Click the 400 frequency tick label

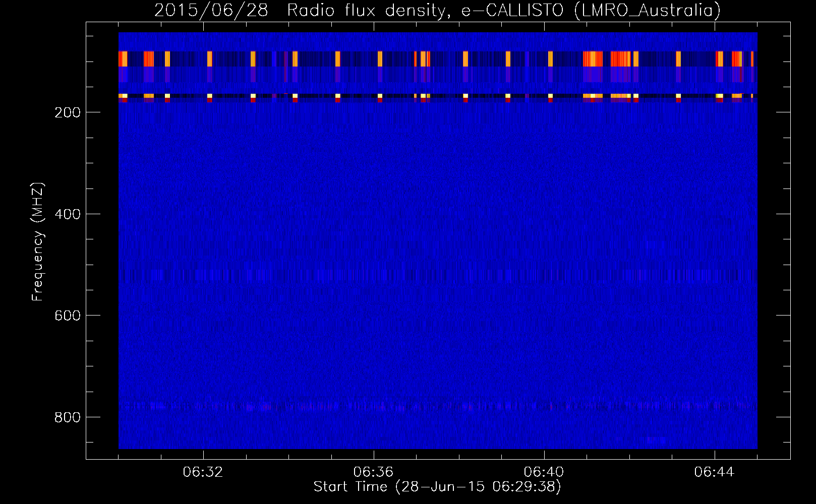coord(68,214)
